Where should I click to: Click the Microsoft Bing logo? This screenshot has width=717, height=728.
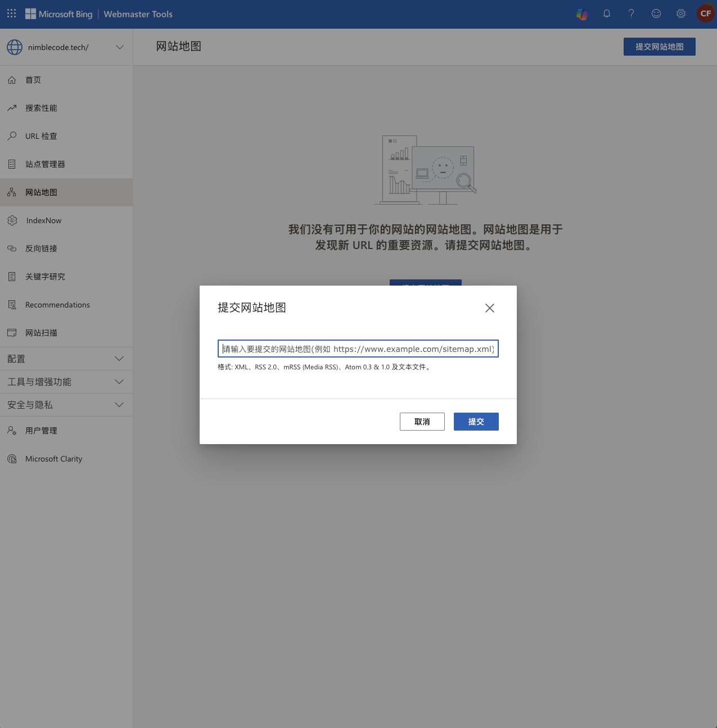coord(59,14)
